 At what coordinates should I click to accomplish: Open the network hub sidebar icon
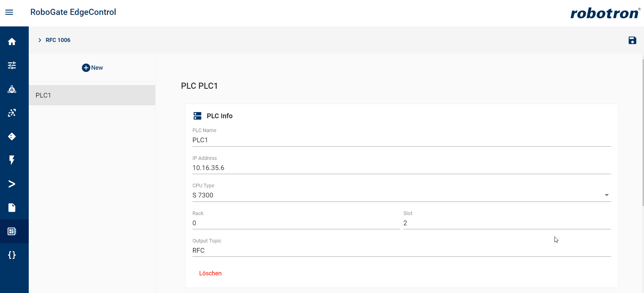pos(12,89)
